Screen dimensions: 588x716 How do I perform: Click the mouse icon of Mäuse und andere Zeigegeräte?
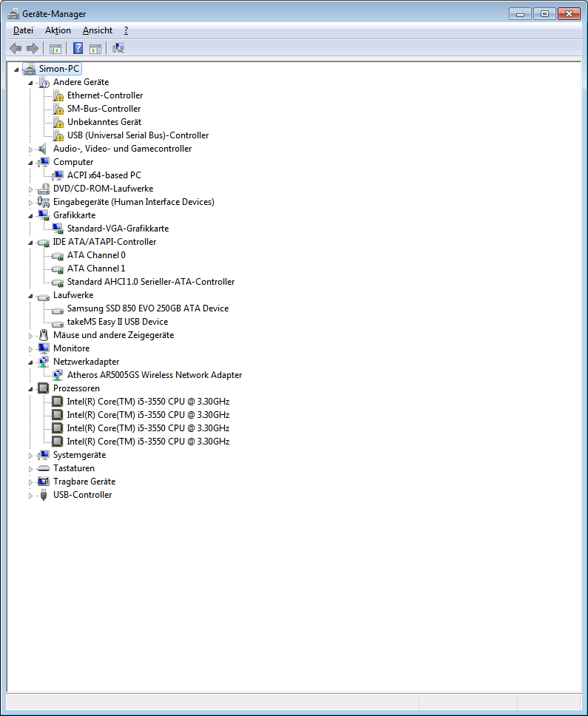44,335
